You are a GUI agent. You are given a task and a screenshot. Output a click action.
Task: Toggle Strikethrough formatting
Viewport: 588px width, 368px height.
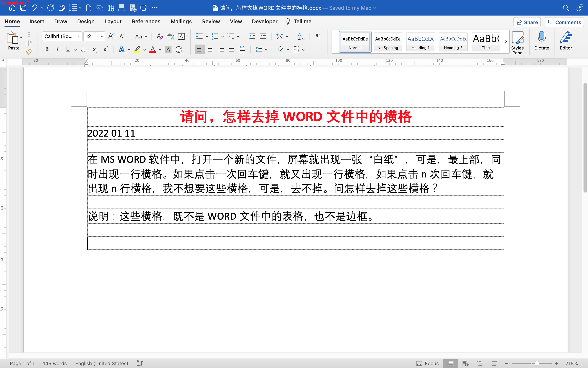pos(84,50)
